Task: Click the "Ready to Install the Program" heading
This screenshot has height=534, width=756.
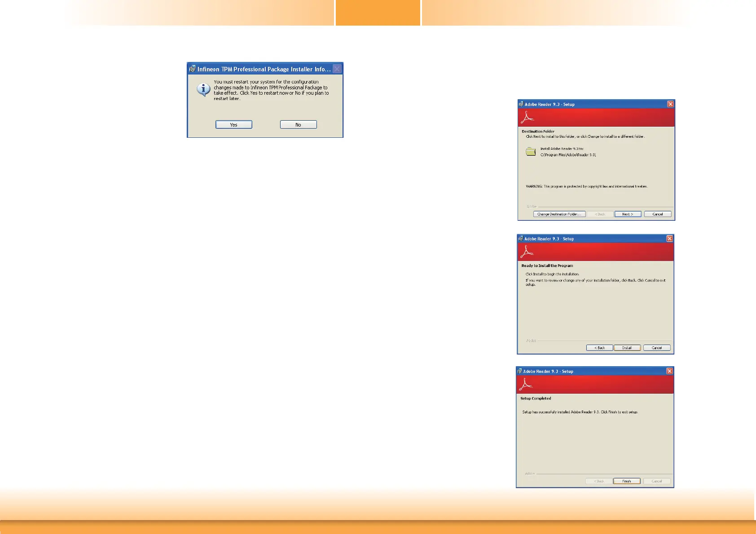Action: tap(547, 266)
